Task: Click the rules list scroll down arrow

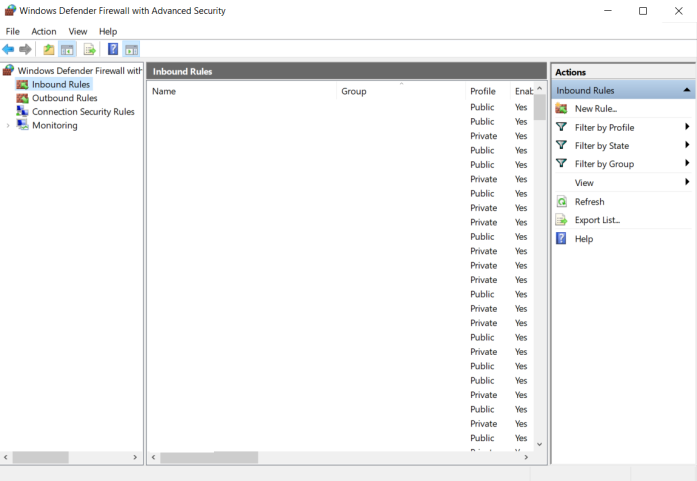Action: pyautogui.click(x=540, y=444)
